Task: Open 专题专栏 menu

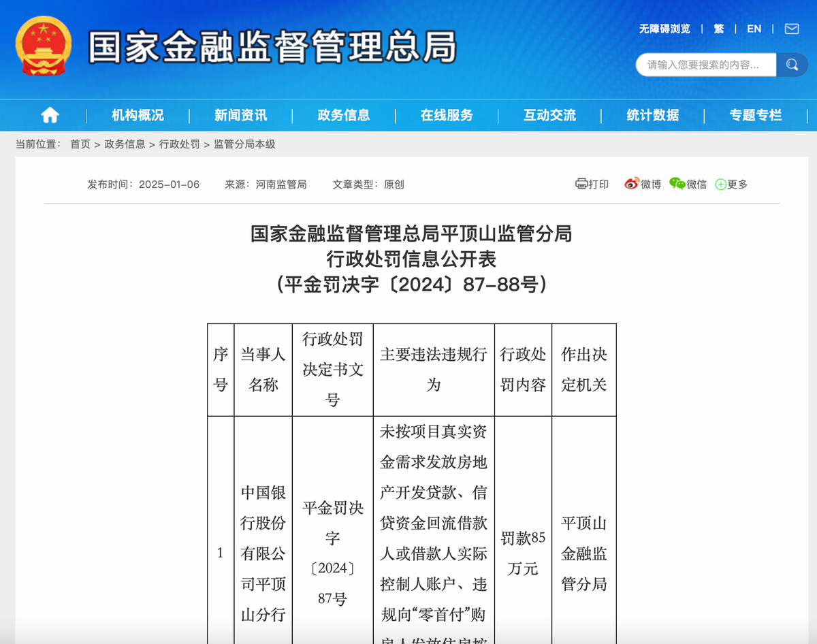Action: 756,116
